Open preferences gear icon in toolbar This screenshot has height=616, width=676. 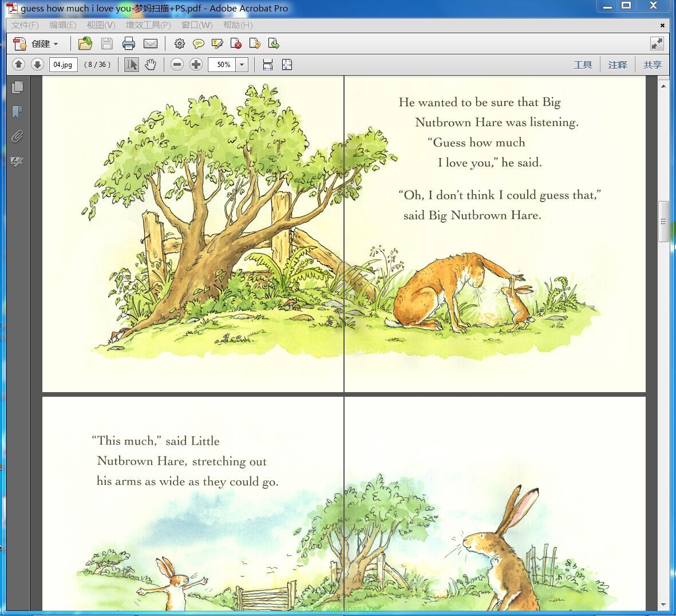[180, 44]
